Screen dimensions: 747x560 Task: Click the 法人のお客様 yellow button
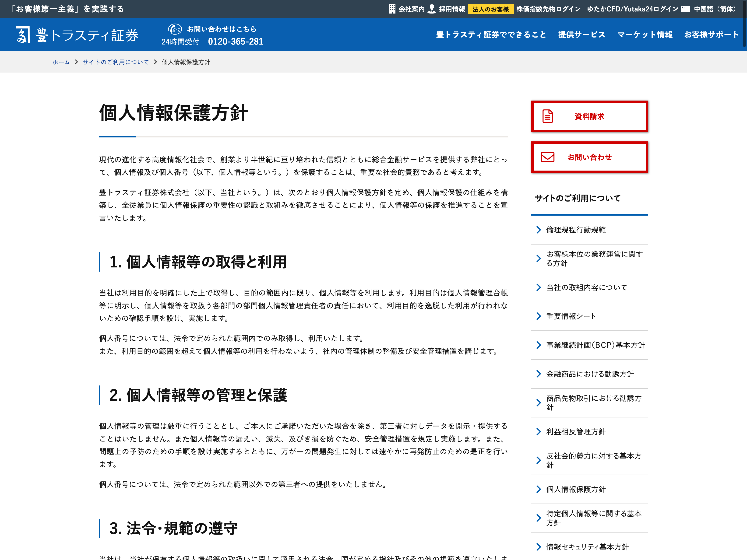tap(490, 9)
